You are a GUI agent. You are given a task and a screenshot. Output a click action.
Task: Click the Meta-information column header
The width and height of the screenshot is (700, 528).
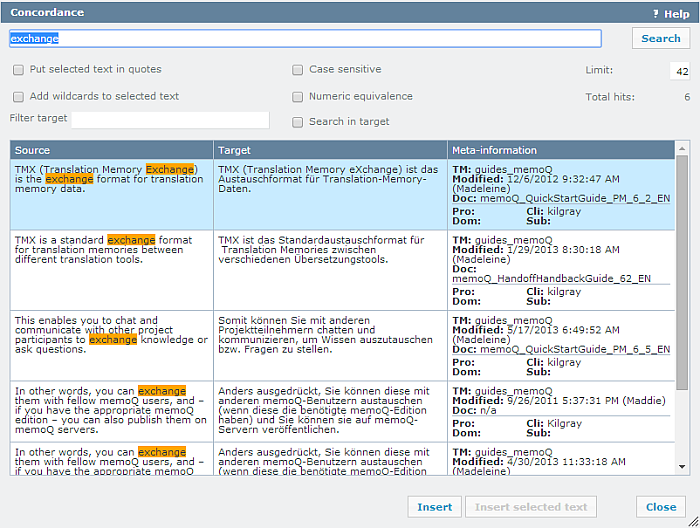tap(560, 150)
